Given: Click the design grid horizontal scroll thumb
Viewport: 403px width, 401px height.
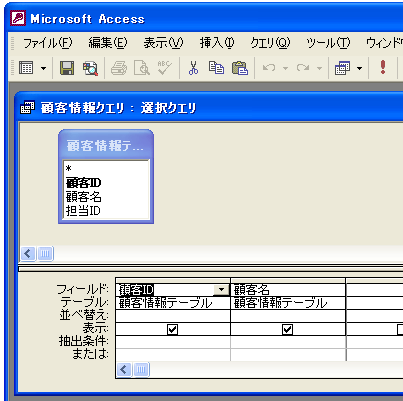Looking at the screenshot, I should pos(141,369).
